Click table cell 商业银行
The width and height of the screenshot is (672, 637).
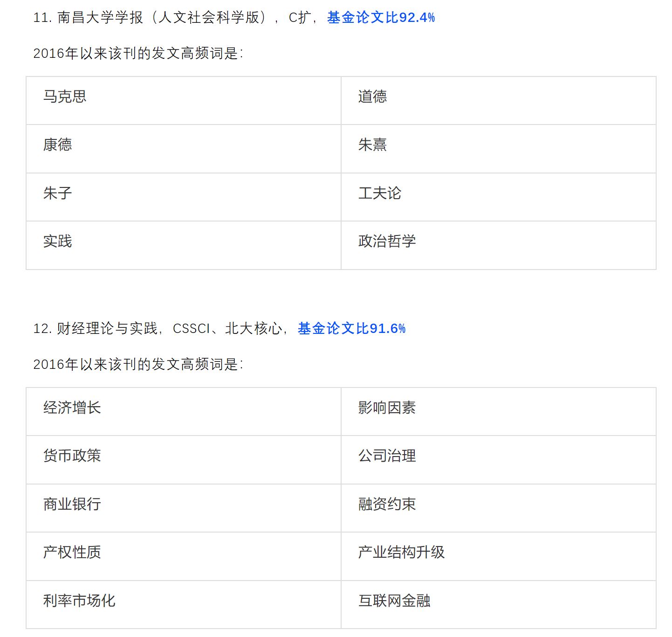coord(184,508)
